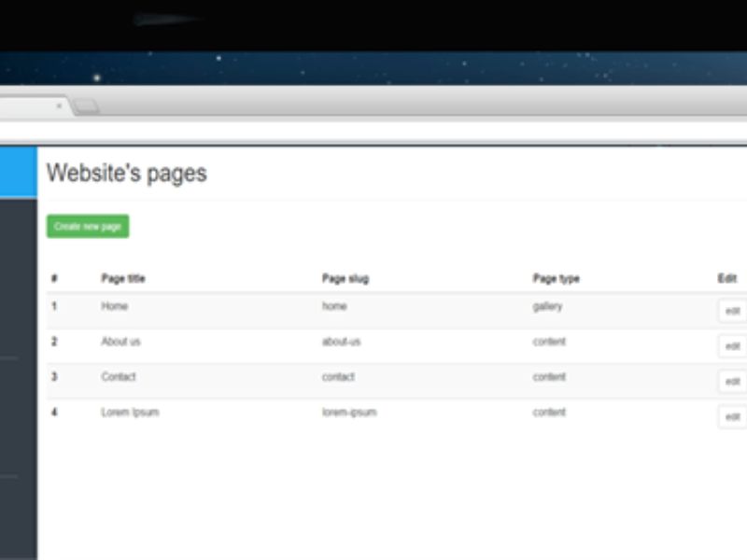Image resolution: width=747 pixels, height=560 pixels.
Task: Select the Home title cell
Action: coord(115,306)
